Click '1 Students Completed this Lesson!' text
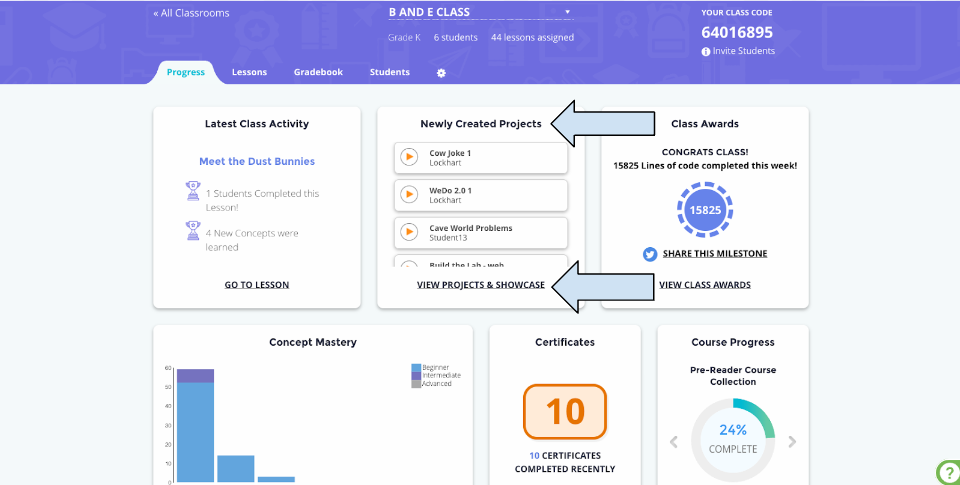 pos(262,200)
